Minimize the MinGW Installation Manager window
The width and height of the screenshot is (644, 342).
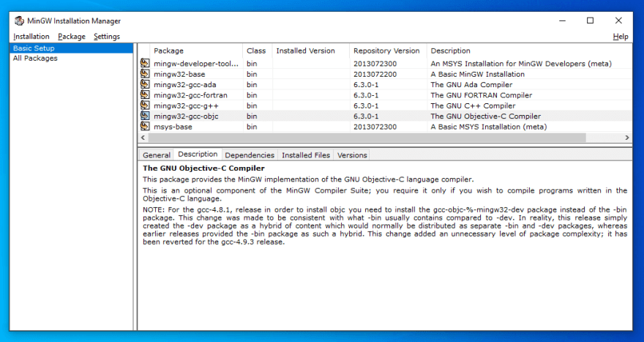562,21
